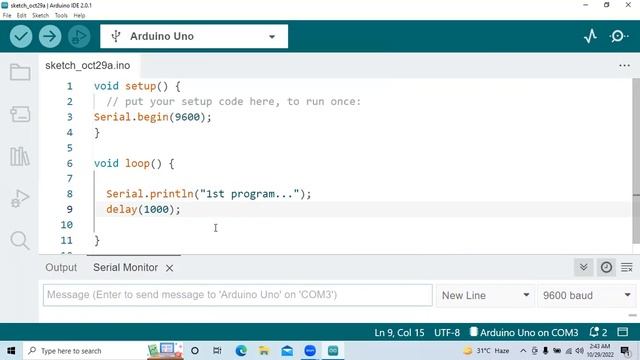Select the sketch_oct29a.ino editor tab
This screenshot has width=640, height=360.
[88, 65]
